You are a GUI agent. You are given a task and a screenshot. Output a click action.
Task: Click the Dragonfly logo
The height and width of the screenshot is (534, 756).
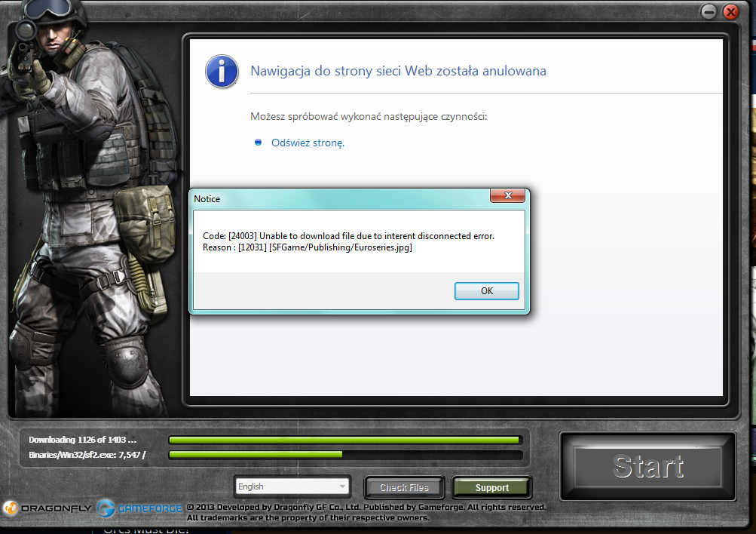click(x=47, y=508)
